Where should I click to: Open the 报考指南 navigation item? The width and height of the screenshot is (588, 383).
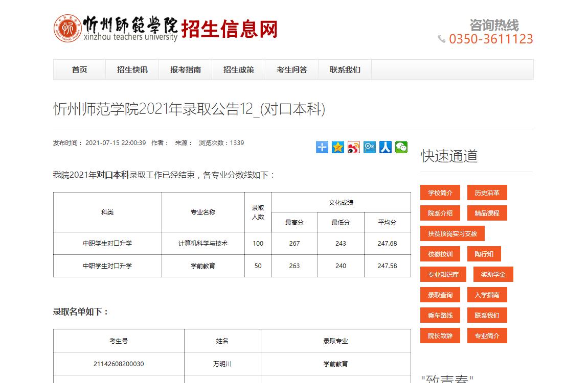click(x=185, y=70)
